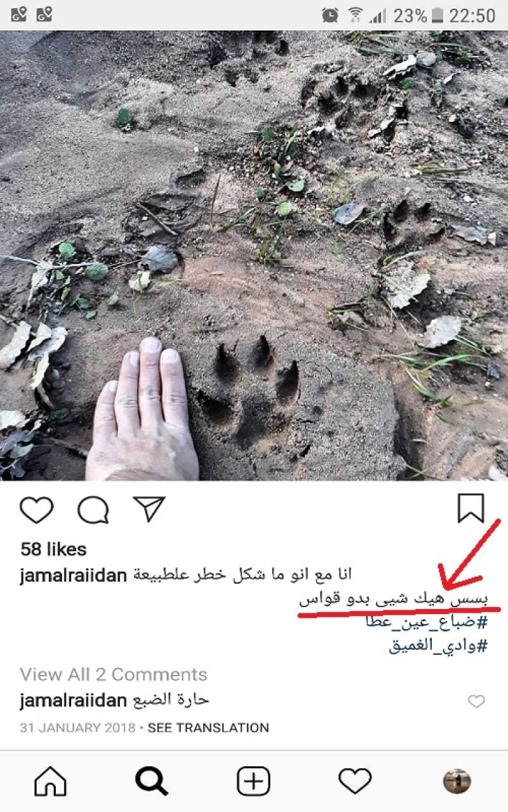508x812 pixels.
Task: Tap the alarm clock status icon
Action: [330, 15]
